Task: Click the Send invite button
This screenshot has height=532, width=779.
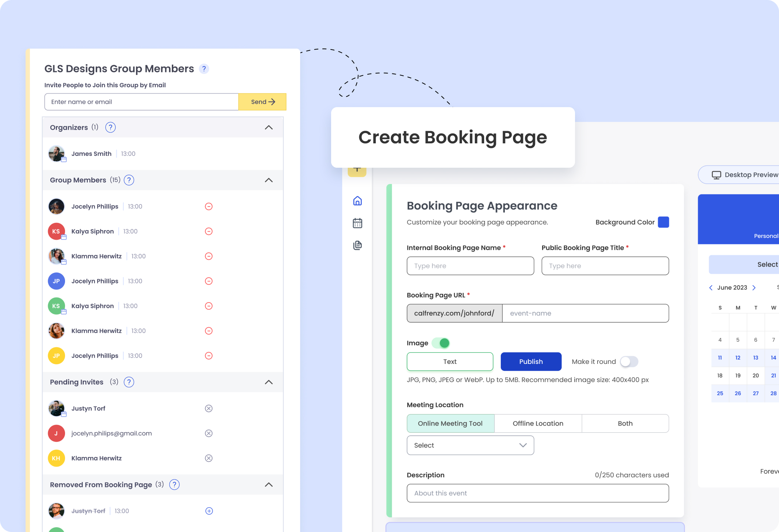Action: pyautogui.click(x=262, y=102)
